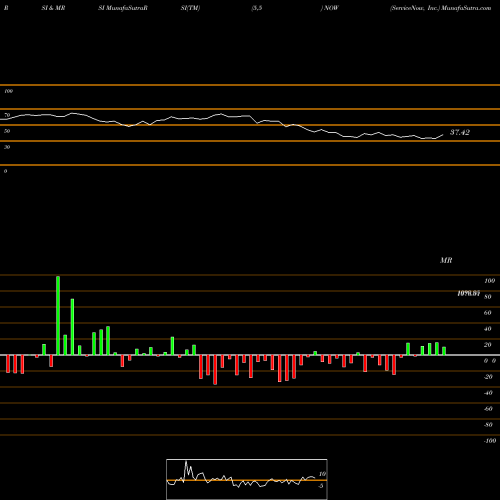
Task: Click the ') NOW' ticker text in header
Action: (329, 8)
